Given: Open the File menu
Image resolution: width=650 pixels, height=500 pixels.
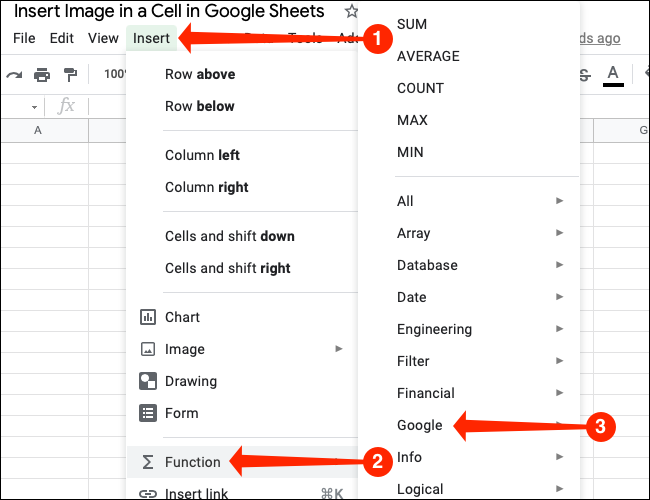Looking at the screenshot, I should (x=24, y=38).
